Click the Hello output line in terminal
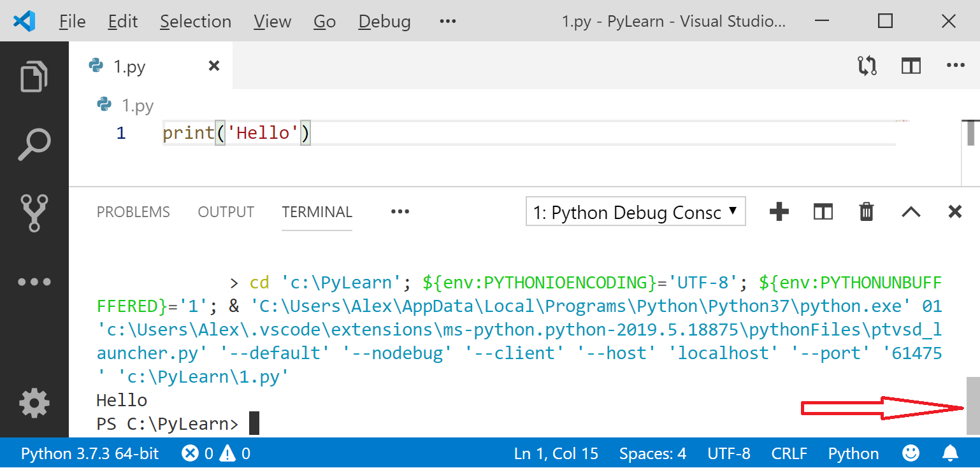This screenshot has height=468, width=980. click(122, 400)
